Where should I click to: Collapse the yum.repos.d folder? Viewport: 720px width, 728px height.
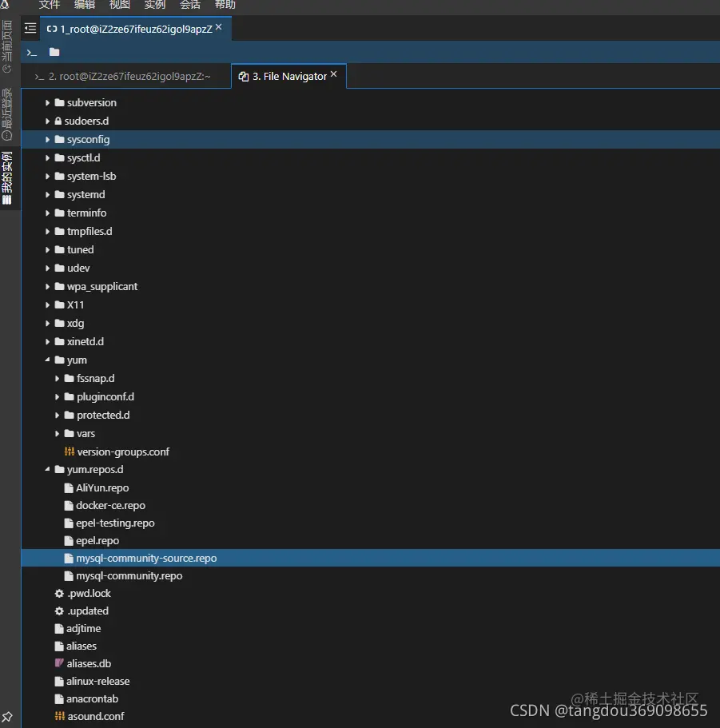[x=47, y=469]
